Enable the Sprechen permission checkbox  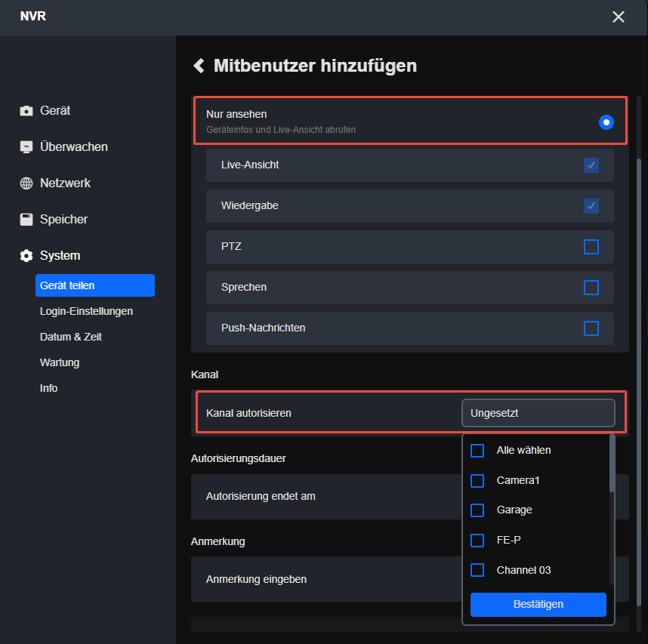pyautogui.click(x=591, y=288)
